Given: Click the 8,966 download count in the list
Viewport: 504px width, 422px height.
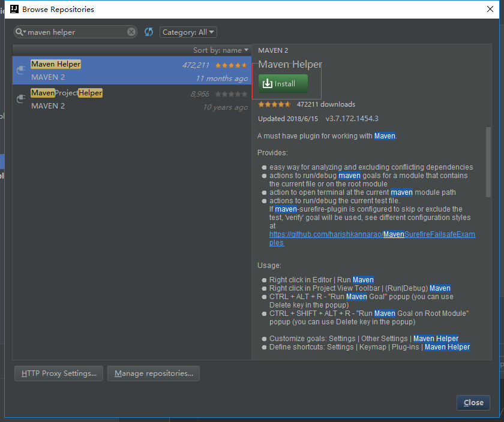Looking at the screenshot, I should (x=200, y=94).
